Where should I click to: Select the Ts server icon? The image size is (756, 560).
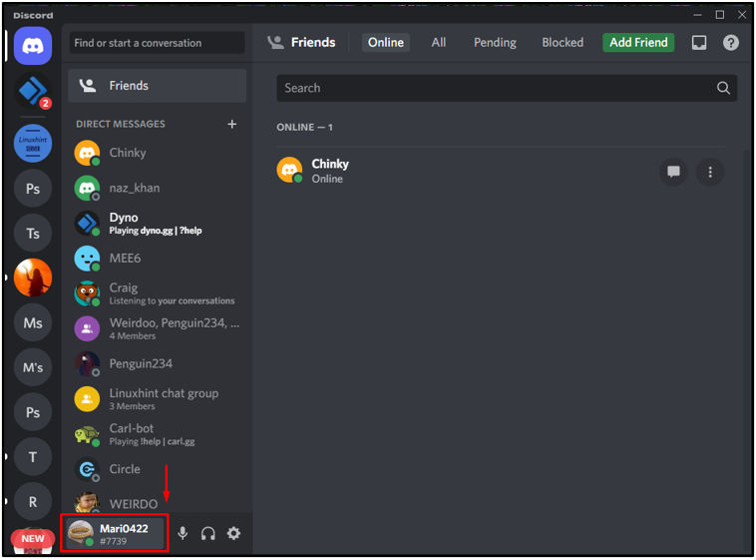(x=33, y=234)
